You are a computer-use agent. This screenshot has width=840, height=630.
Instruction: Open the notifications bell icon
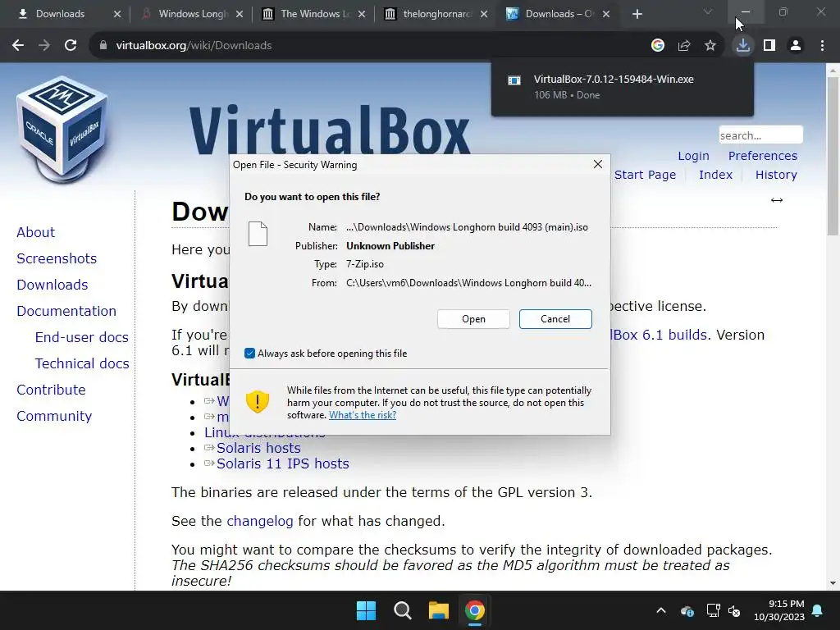pos(818,610)
